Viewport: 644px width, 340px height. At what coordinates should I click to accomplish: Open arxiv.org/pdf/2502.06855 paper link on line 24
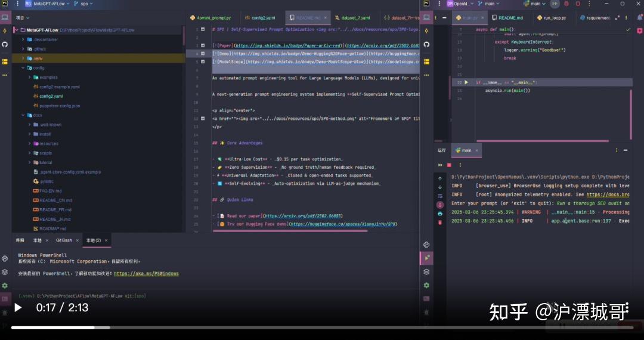pos(303,216)
